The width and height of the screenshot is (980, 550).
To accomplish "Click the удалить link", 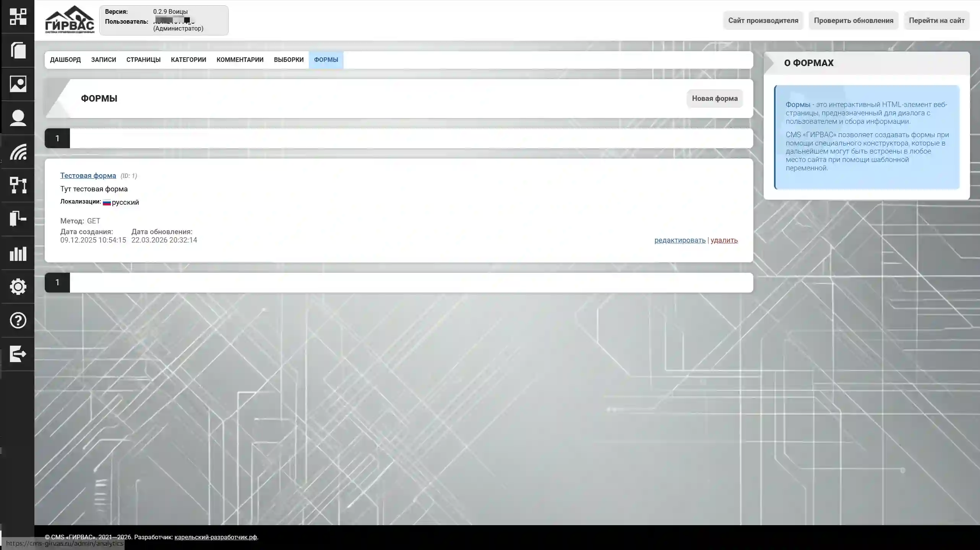I will pyautogui.click(x=724, y=240).
